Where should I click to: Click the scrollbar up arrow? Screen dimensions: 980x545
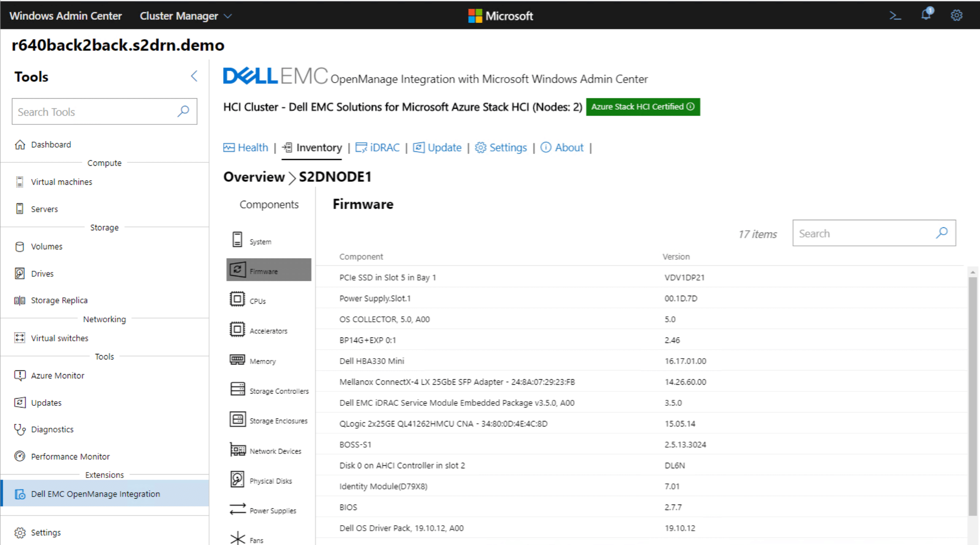[x=972, y=272]
